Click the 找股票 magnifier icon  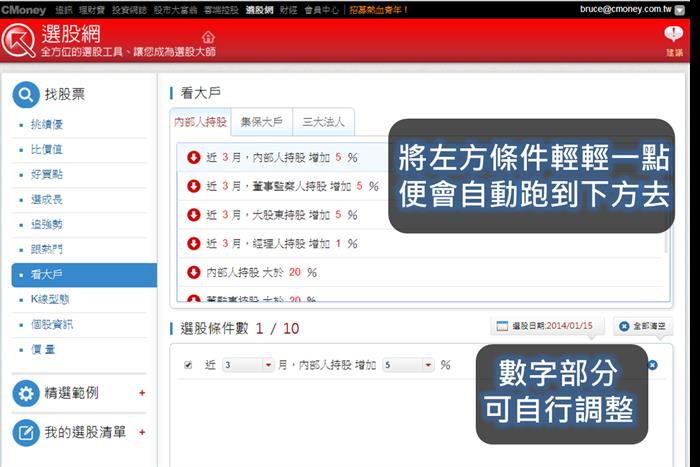[x=26, y=95]
